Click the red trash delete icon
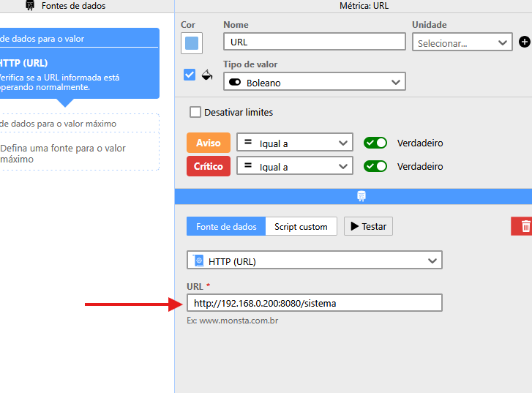The width and height of the screenshot is (532, 393). pyautogui.click(x=524, y=227)
